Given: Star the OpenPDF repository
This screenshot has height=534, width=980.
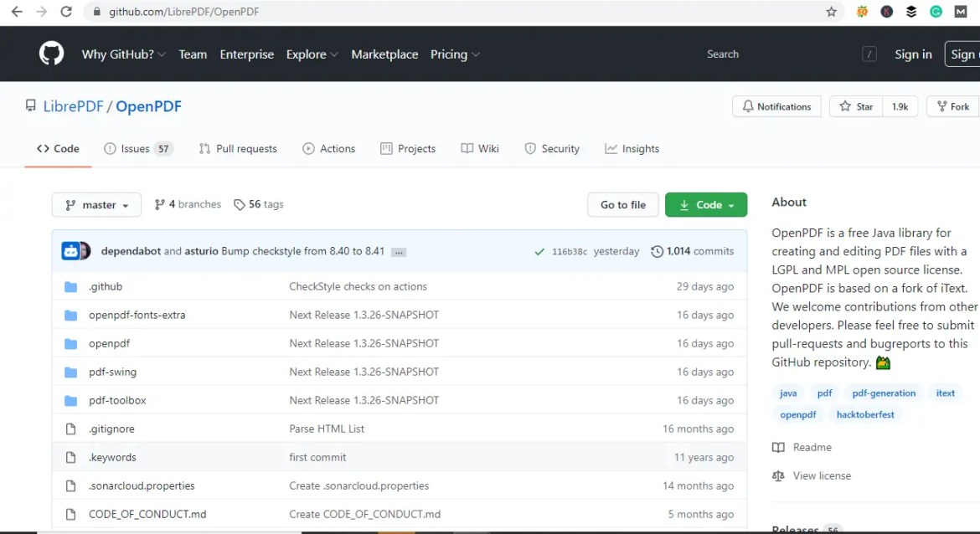Looking at the screenshot, I should [x=856, y=107].
